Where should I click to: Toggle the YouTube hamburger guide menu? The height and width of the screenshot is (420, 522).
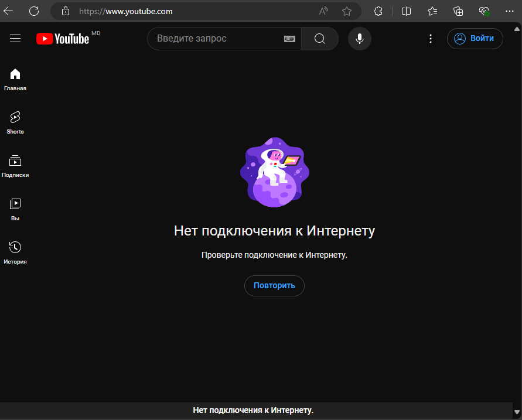pyautogui.click(x=15, y=38)
